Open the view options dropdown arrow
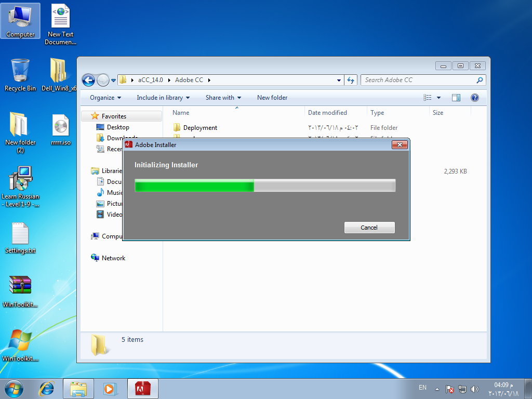The height and width of the screenshot is (399, 532). point(438,98)
